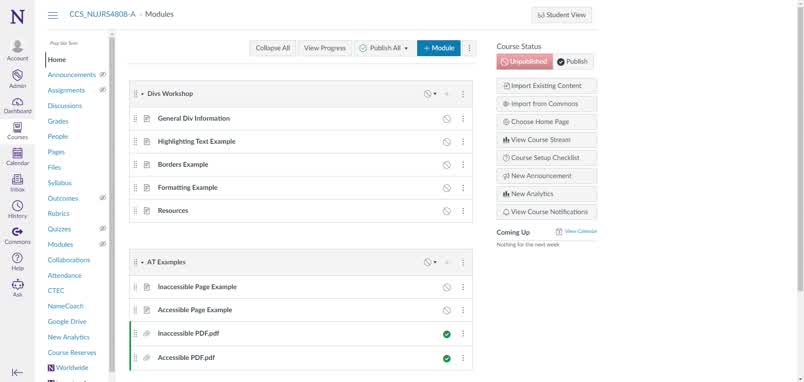Screen dimensions: 804x382
Task: Open Calendar in global navigation
Action: [17, 157]
